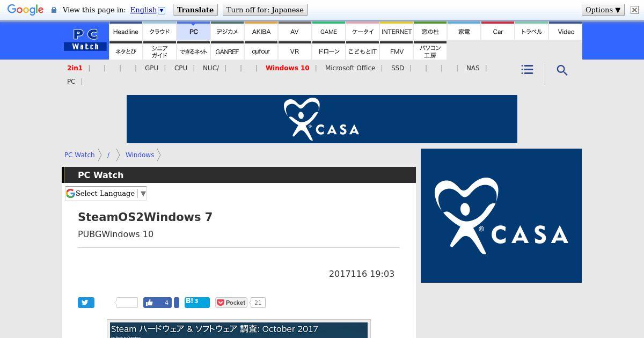Open the qufour navigation tab
This screenshot has height=338, width=644.
coord(261,52)
